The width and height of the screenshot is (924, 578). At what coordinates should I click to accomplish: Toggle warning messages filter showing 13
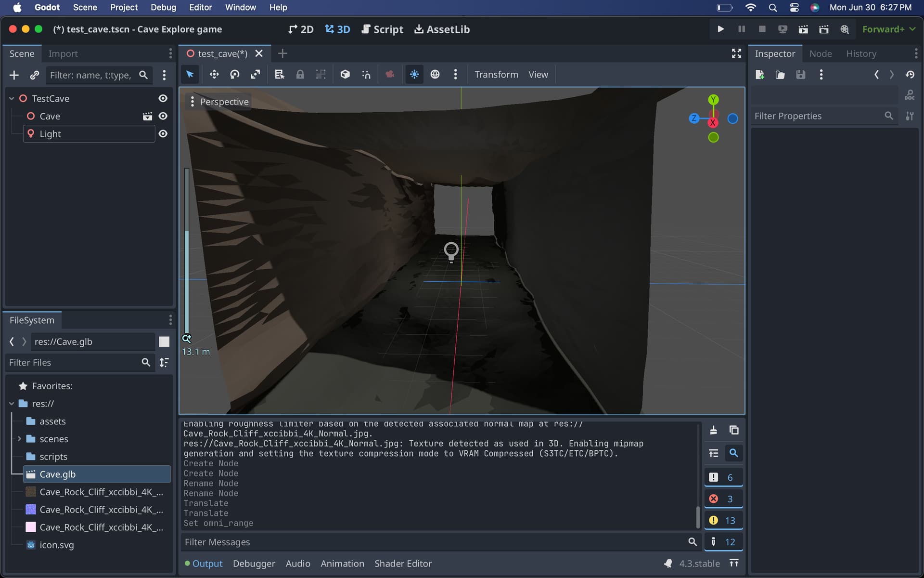pyautogui.click(x=723, y=521)
